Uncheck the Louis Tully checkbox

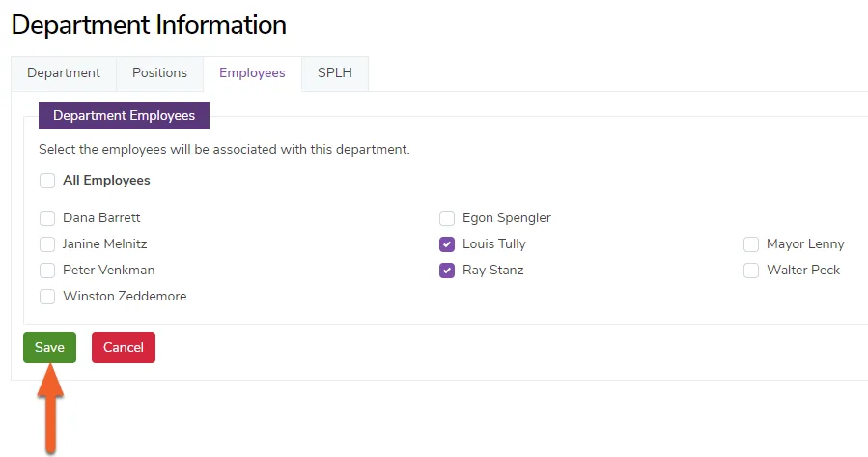[447, 244]
